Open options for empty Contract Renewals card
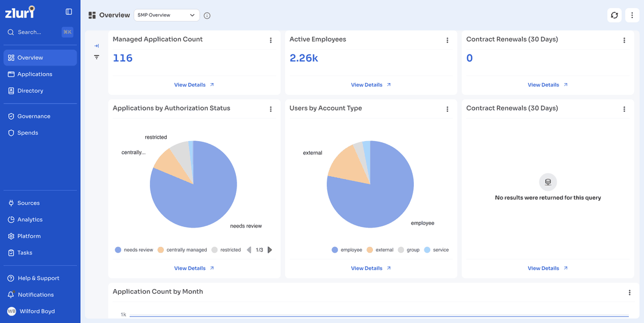The width and height of the screenshot is (644, 323). tap(624, 109)
